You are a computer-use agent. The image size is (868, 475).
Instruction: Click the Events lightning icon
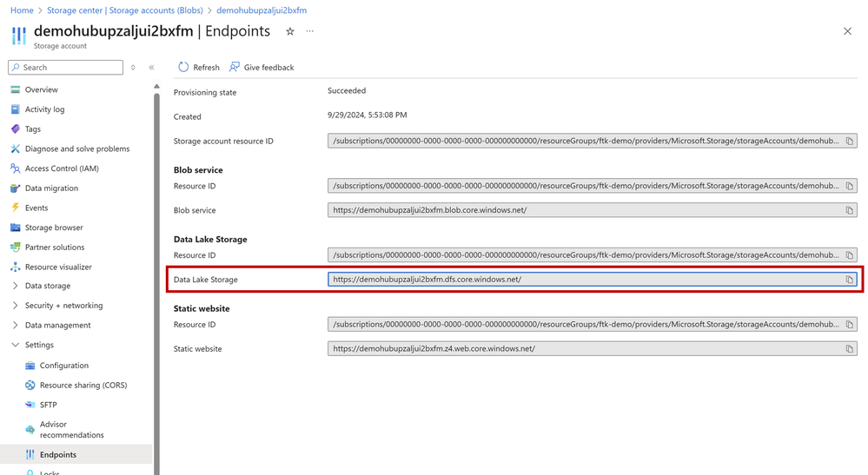(16, 208)
